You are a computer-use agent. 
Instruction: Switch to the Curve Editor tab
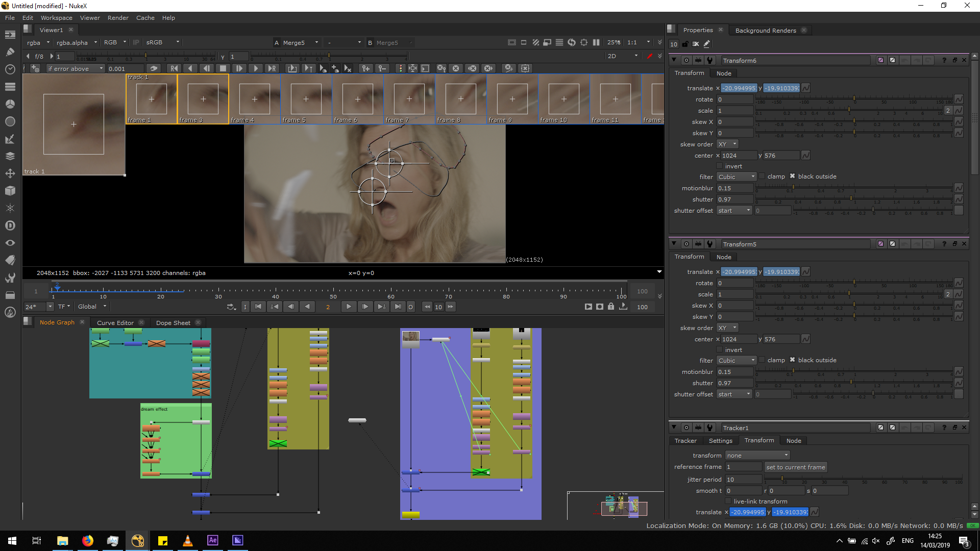tap(115, 323)
